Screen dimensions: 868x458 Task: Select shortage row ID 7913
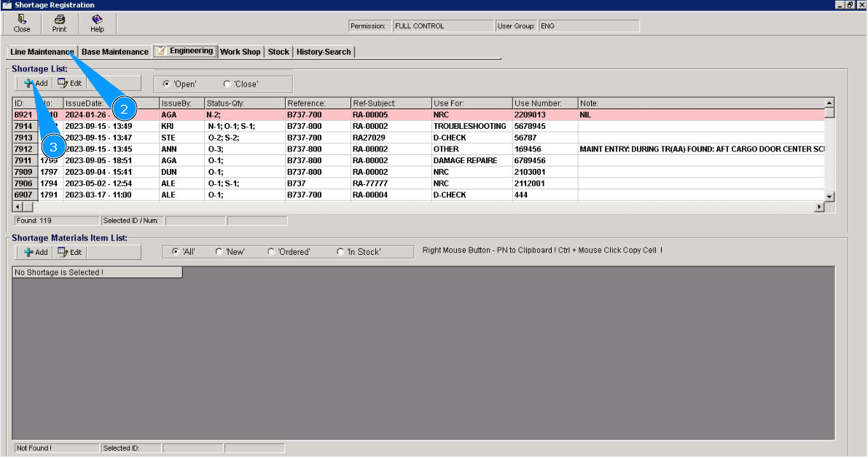[419, 138]
